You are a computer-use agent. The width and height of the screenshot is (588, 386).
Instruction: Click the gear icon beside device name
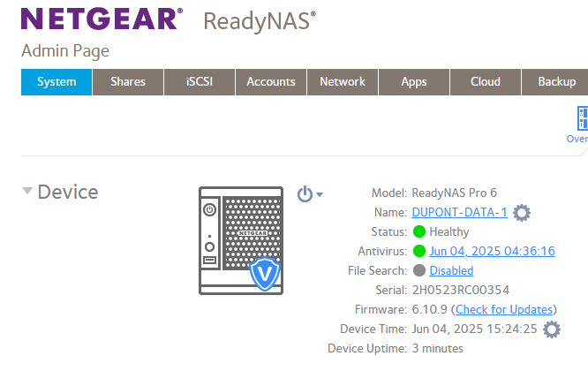522,213
